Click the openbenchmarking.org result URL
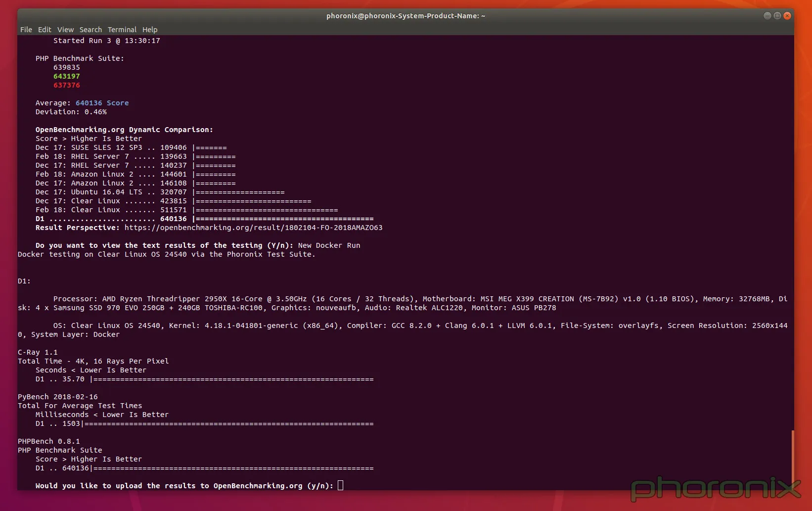Screen dimensions: 812x511 coord(253,228)
